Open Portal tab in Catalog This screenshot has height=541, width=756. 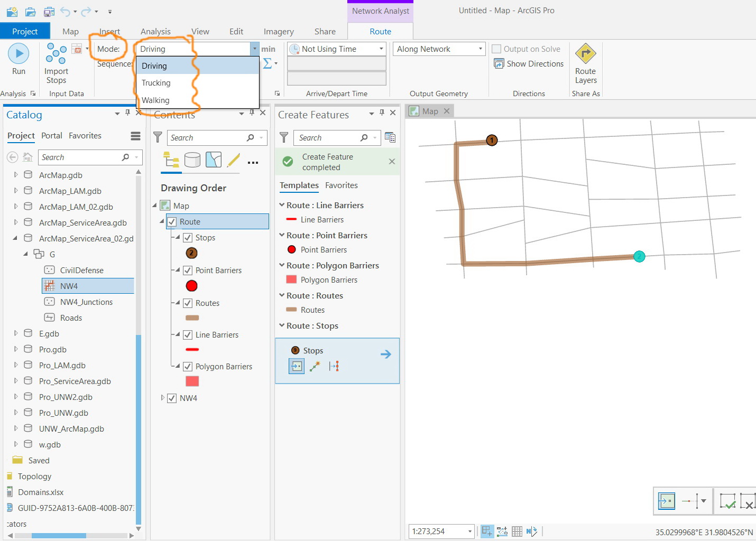tap(52, 136)
